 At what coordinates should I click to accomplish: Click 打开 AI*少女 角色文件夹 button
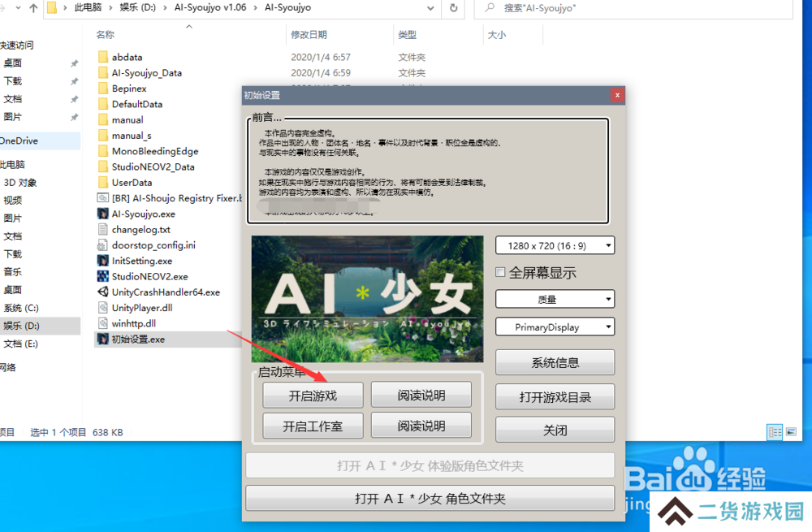tap(430, 499)
